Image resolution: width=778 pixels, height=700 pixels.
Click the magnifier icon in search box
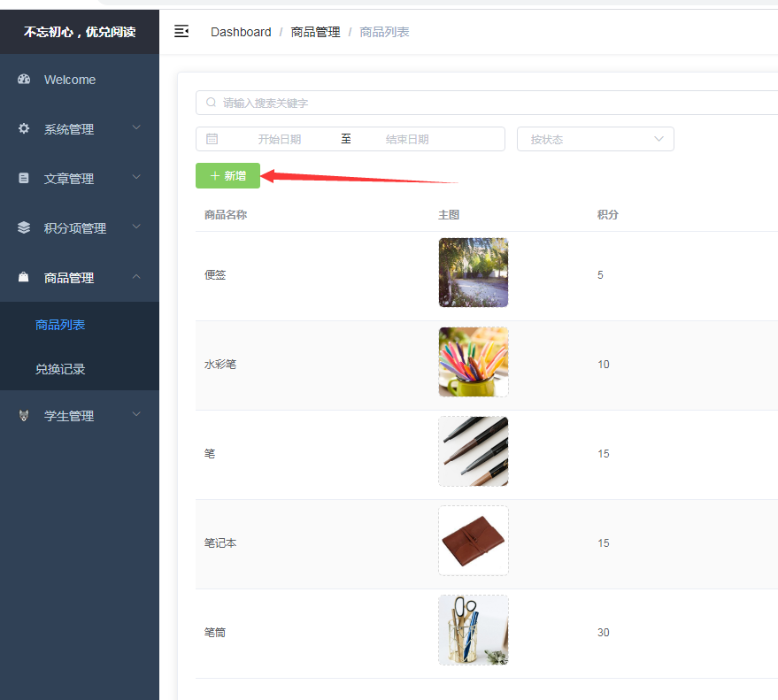click(x=211, y=102)
